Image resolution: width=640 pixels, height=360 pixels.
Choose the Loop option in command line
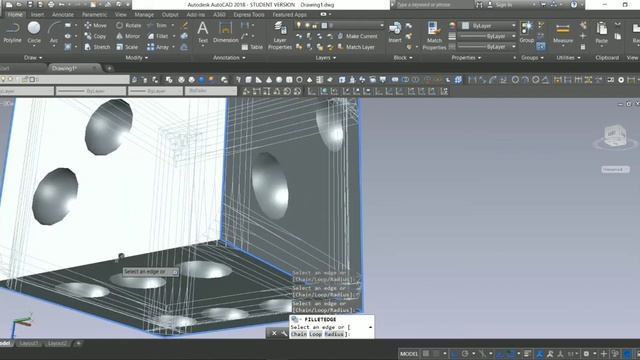pos(316,334)
